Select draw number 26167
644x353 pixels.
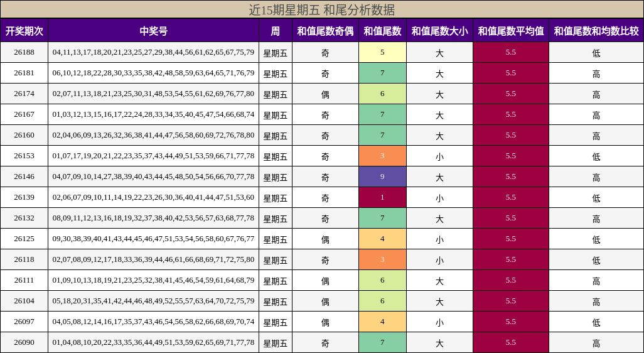click(24, 114)
